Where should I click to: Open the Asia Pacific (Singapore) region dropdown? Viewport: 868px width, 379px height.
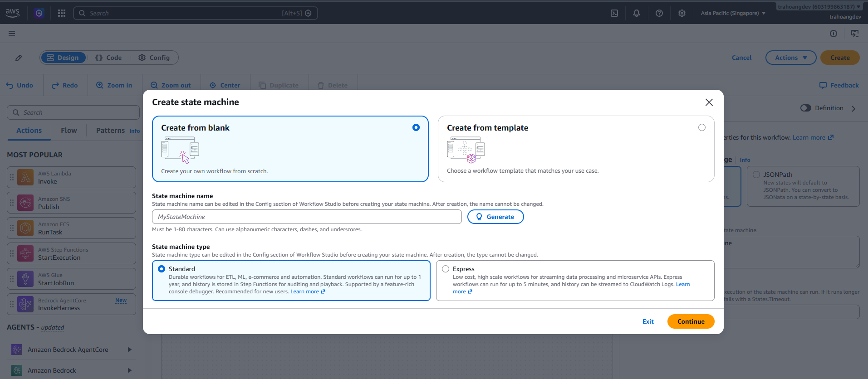click(x=733, y=13)
